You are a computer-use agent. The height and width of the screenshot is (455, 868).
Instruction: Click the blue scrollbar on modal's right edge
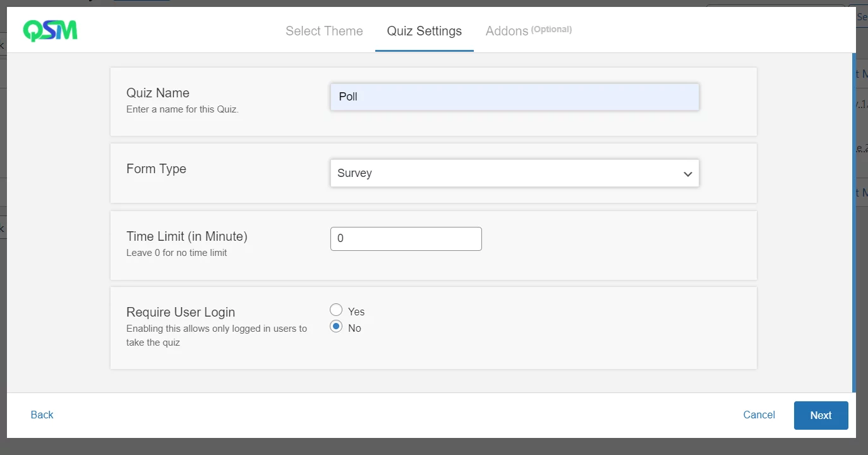pos(853,221)
